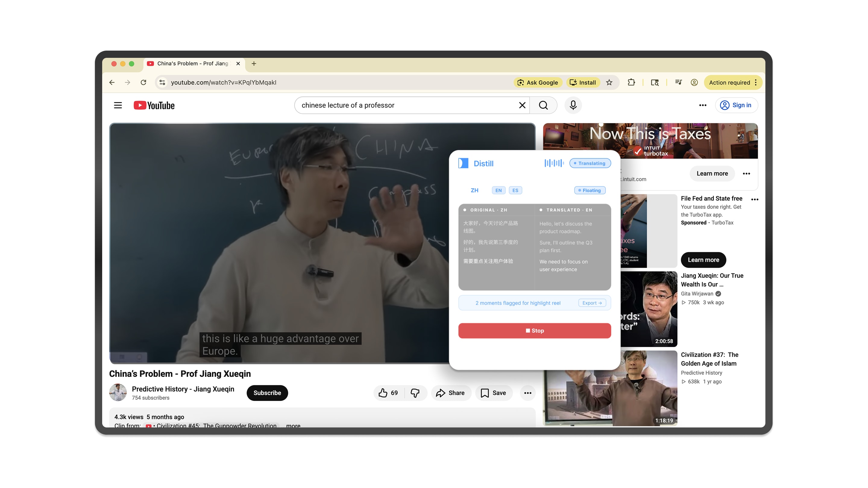This screenshot has width=868, height=488.
Task: Sign in to YouTube
Action: point(736,105)
